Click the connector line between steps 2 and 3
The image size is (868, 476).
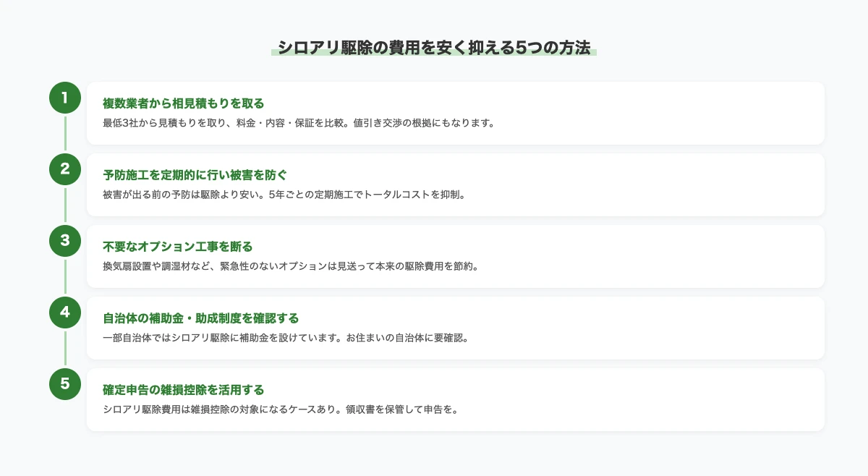[x=65, y=205]
